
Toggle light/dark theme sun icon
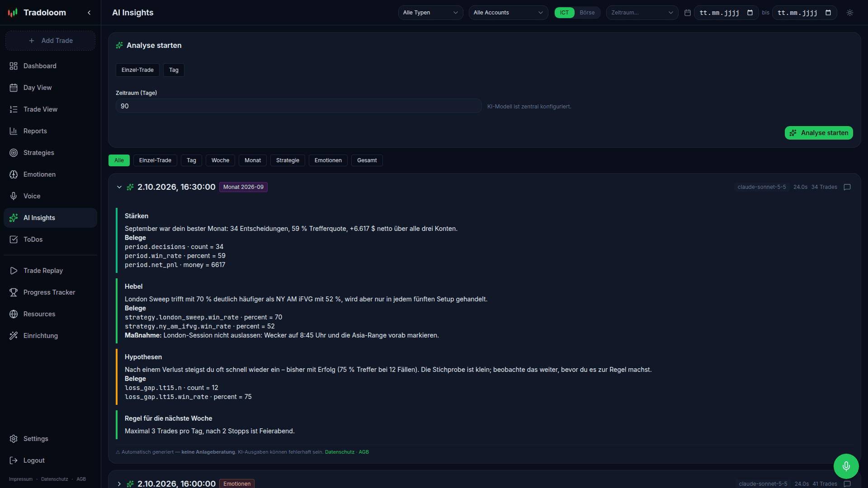coord(850,13)
